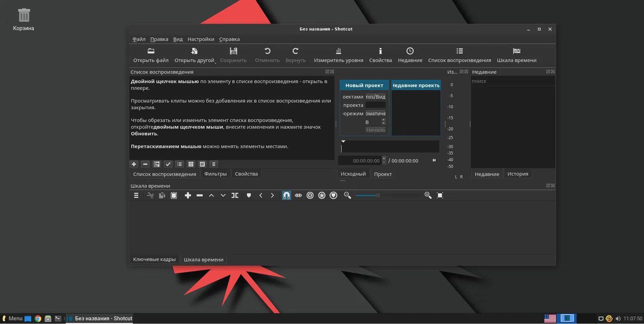Open the timeline hamburger menu
The image size is (644, 324).
pyautogui.click(x=136, y=195)
